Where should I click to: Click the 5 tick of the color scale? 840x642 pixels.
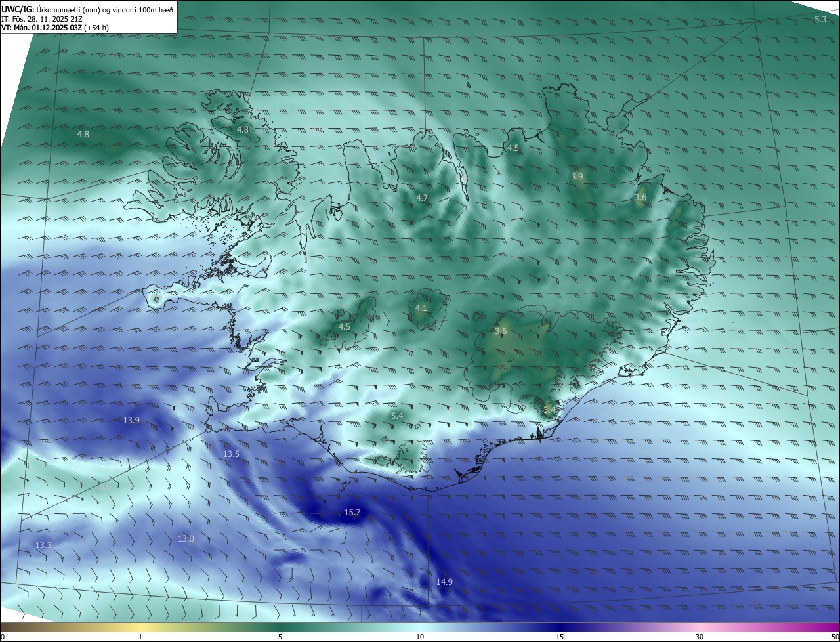click(280, 637)
